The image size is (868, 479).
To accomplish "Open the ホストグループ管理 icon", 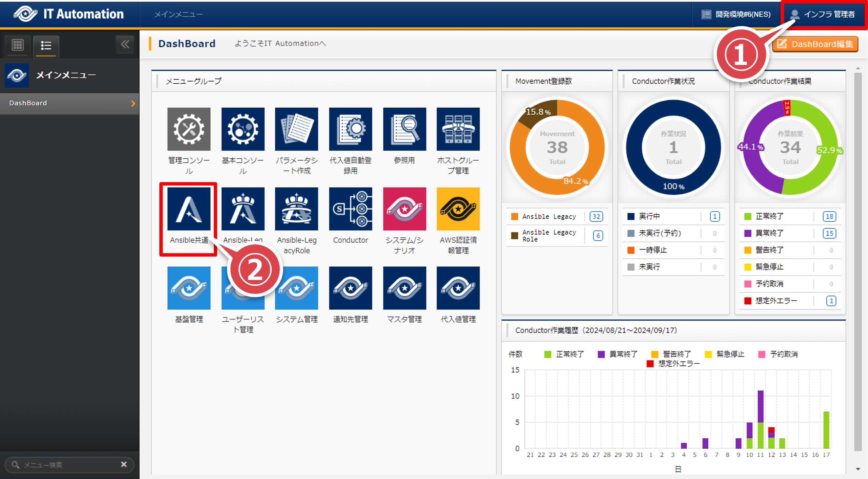I will [x=458, y=129].
